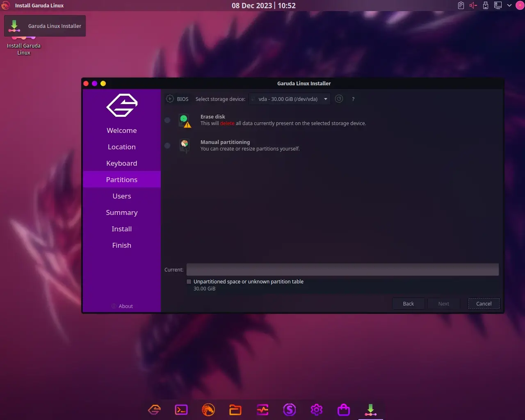
Task: Open the file manager dock icon
Action: [x=235, y=409]
